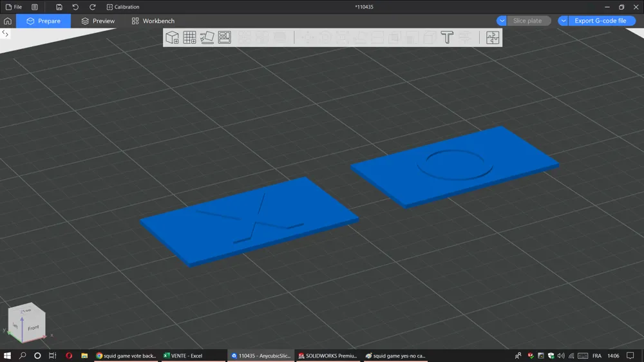Open the Windows Start menu
Screen dimensions: 644x362
(x=7, y=356)
